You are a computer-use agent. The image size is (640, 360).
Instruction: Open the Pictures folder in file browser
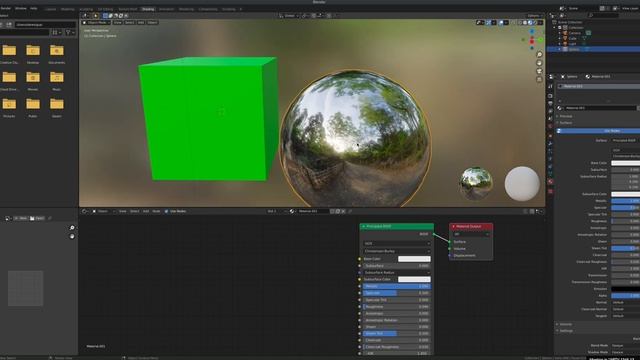[9, 107]
